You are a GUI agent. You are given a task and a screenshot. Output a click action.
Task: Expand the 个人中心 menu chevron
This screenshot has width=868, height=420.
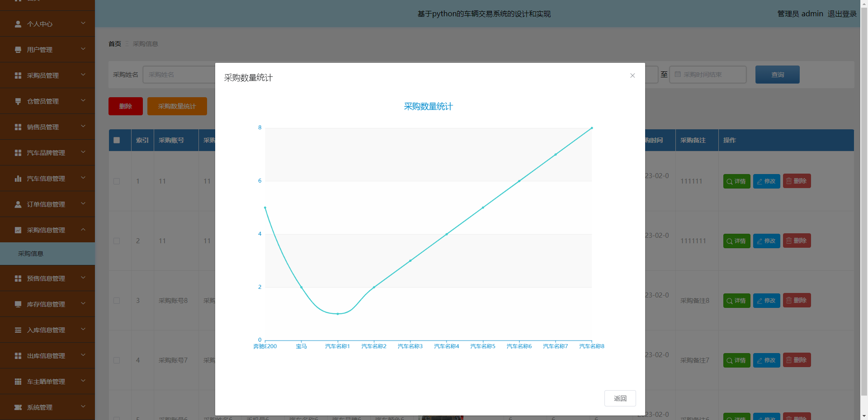83,23
